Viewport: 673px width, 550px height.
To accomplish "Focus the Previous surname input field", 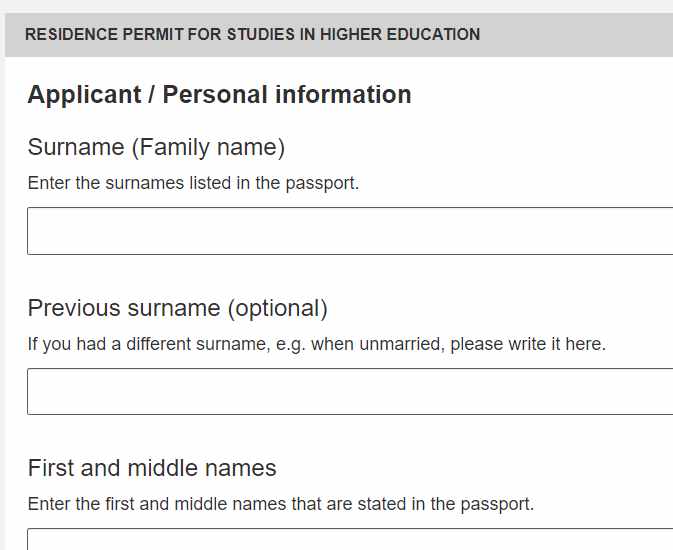I will tap(350, 392).
